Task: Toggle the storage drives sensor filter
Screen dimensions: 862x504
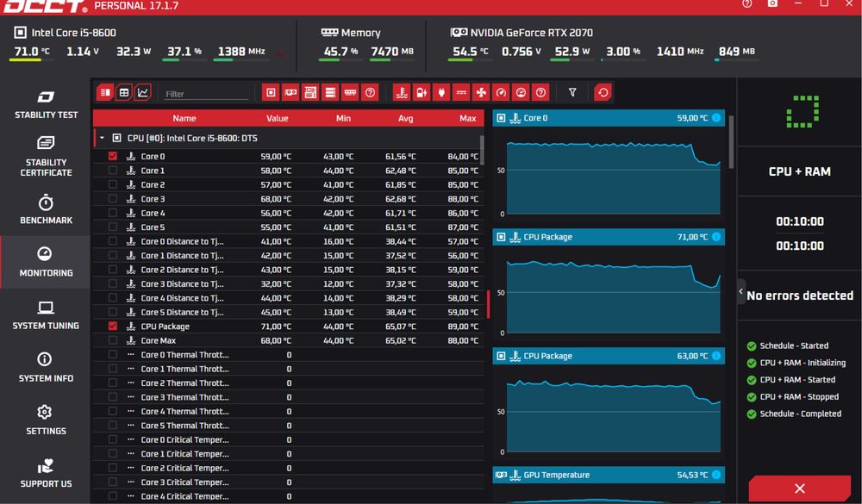Action: point(330,92)
